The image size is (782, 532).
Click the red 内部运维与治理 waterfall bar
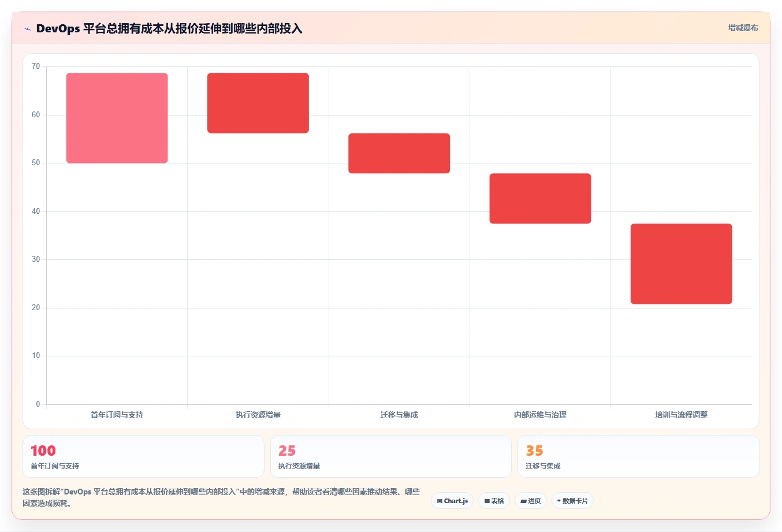540,198
